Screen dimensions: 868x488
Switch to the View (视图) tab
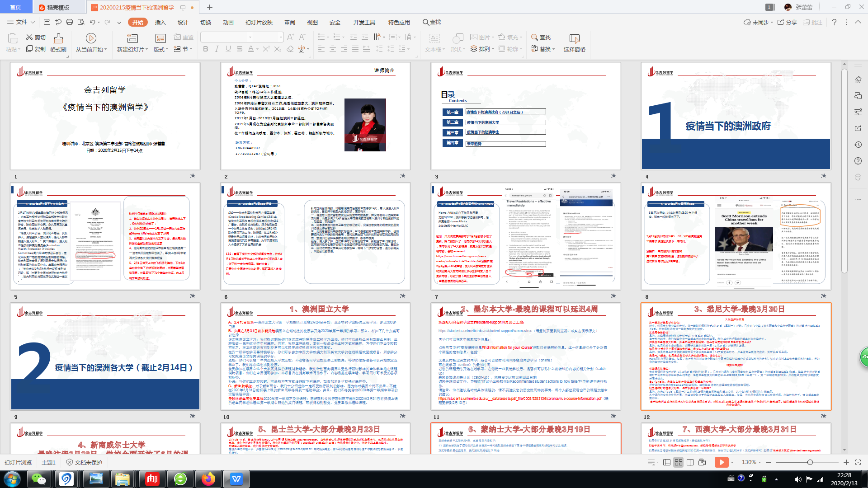312,22
